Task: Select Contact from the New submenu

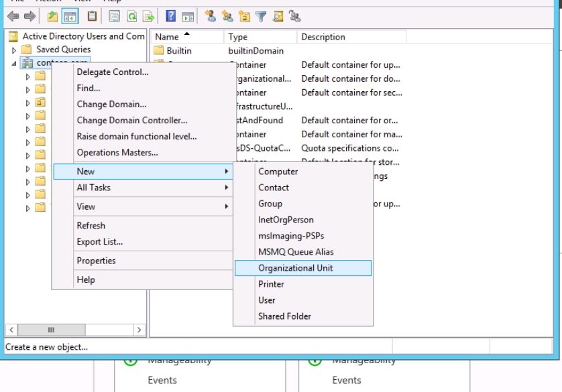Action: [303, 188]
